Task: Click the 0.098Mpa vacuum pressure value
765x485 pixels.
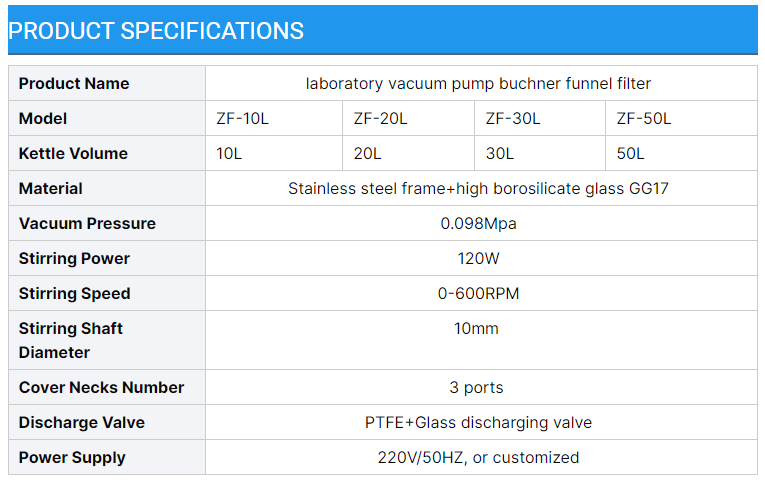Action: [478, 224]
